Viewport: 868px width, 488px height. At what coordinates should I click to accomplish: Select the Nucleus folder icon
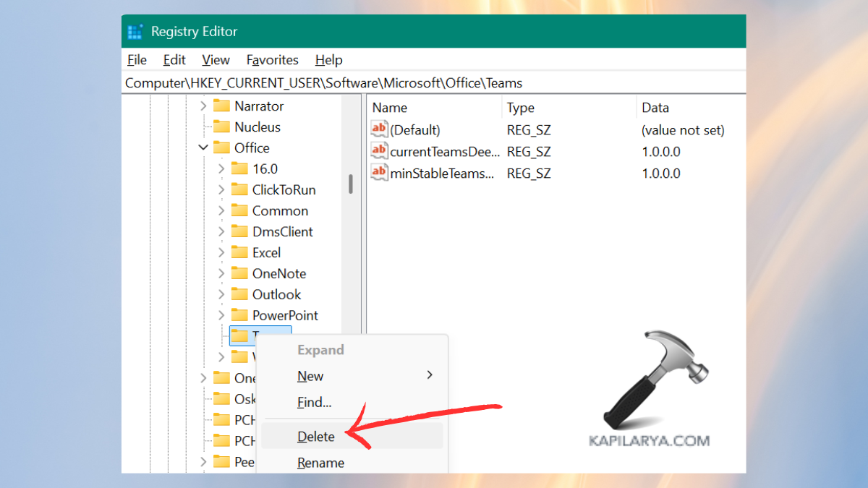point(221,127)
